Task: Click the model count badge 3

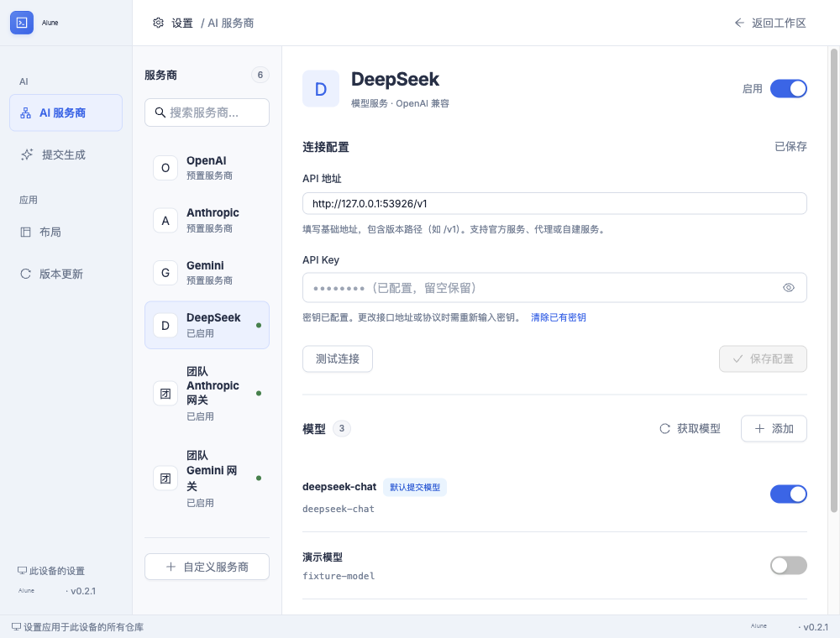Action: [x=342, y=429]
